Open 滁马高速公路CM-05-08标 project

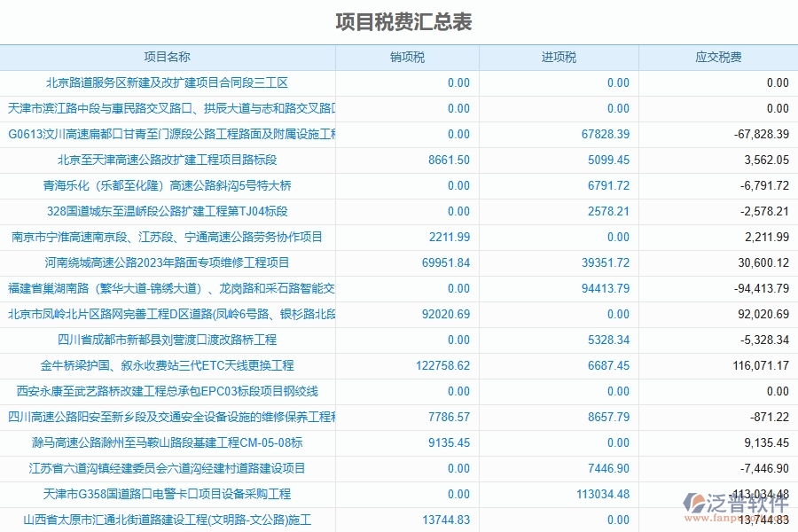pyautogui.click(x=168, y=442)
